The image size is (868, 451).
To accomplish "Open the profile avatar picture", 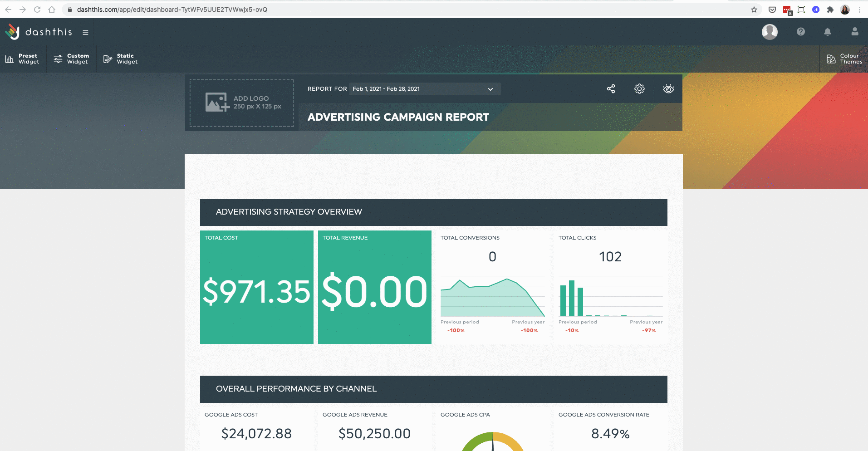I will (x=770, y=32).
